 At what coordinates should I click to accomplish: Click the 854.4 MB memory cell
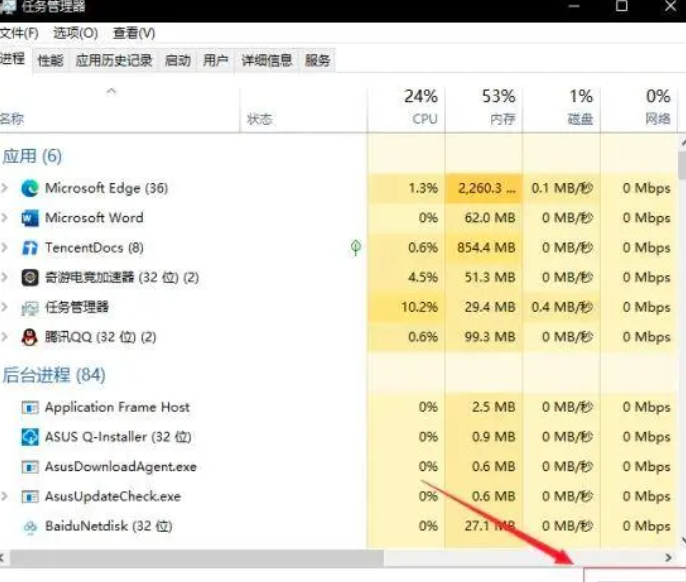484,248
